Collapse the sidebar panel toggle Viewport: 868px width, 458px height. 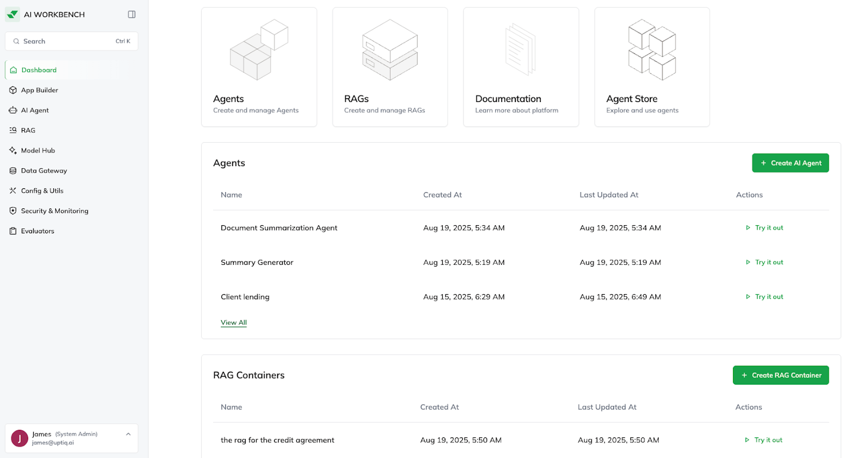coord(131,15)
